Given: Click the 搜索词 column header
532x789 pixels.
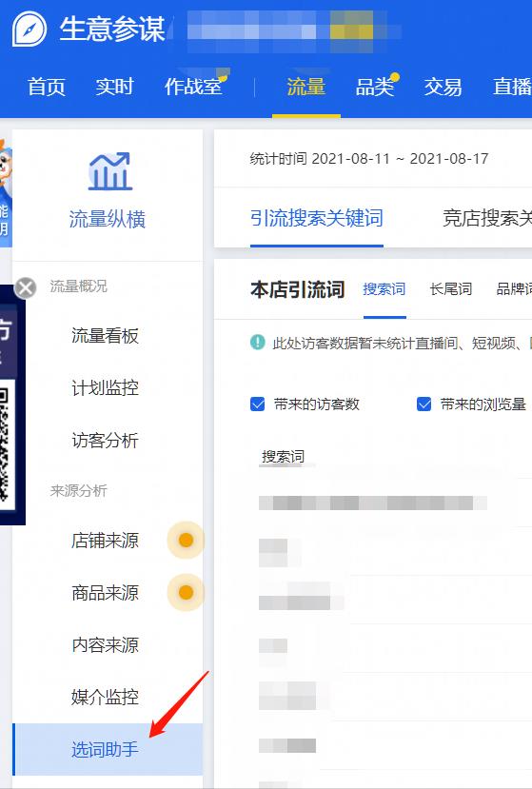Looking at the screenshot, I should pyautogui.click(x=283, y=457).
